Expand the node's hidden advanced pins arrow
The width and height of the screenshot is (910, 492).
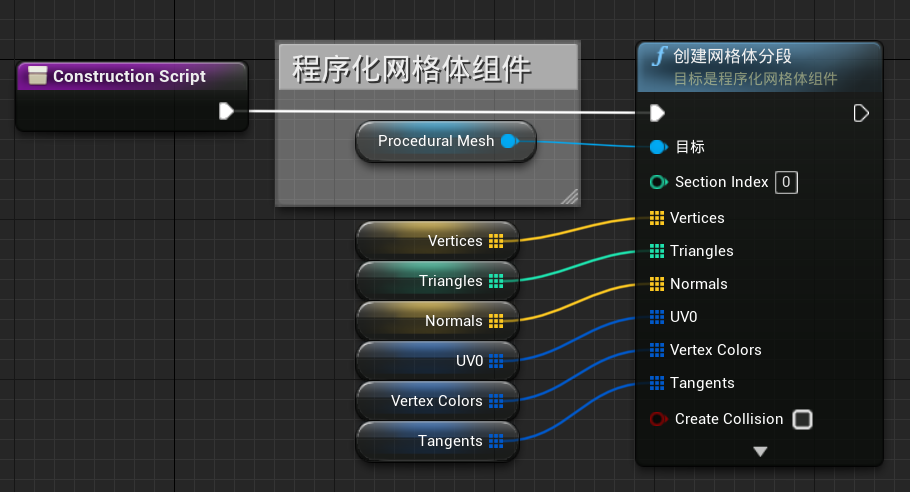coord(760,451)
